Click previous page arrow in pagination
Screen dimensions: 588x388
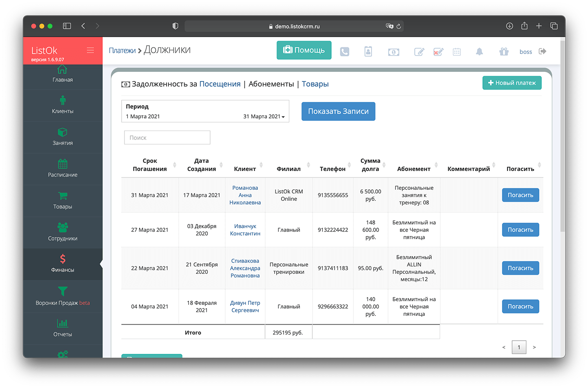[504, 347]
